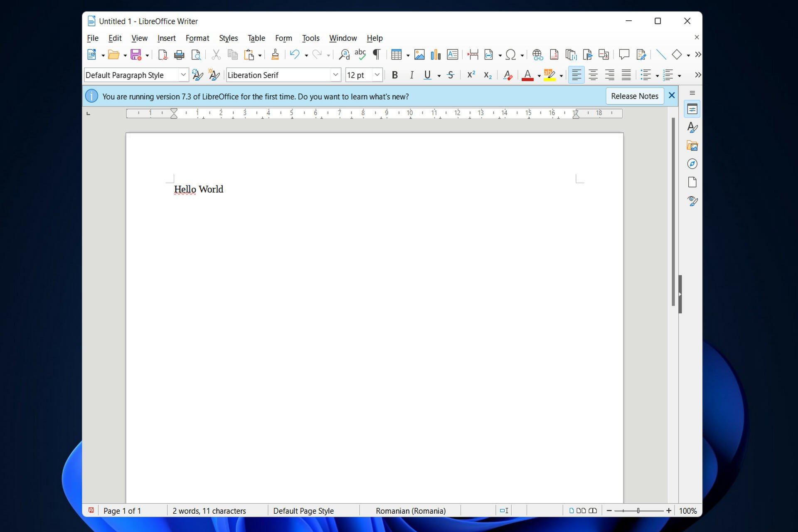The image size is (798, 532).
Task: Drag the zoom level slider
Action: (640, 511)
